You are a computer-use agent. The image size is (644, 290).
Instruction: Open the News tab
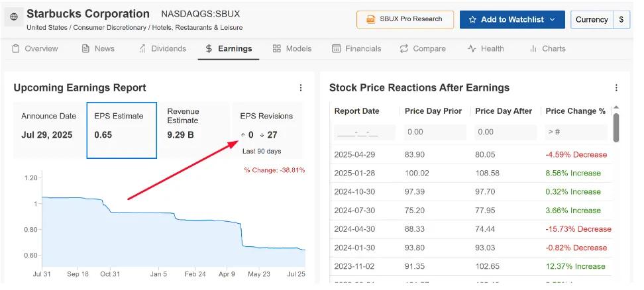point(97,48)
